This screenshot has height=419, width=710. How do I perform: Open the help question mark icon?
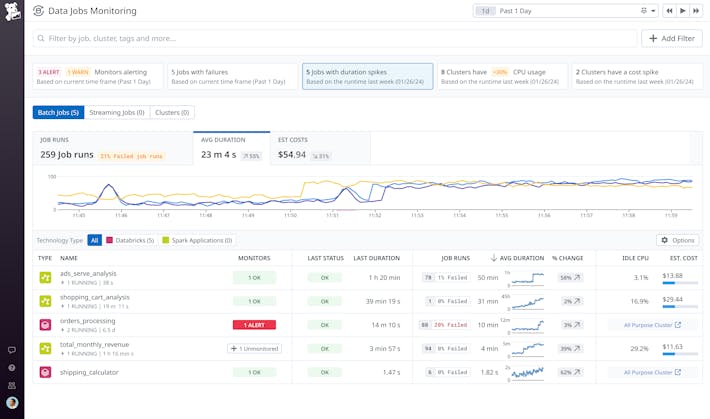(11, 368)
